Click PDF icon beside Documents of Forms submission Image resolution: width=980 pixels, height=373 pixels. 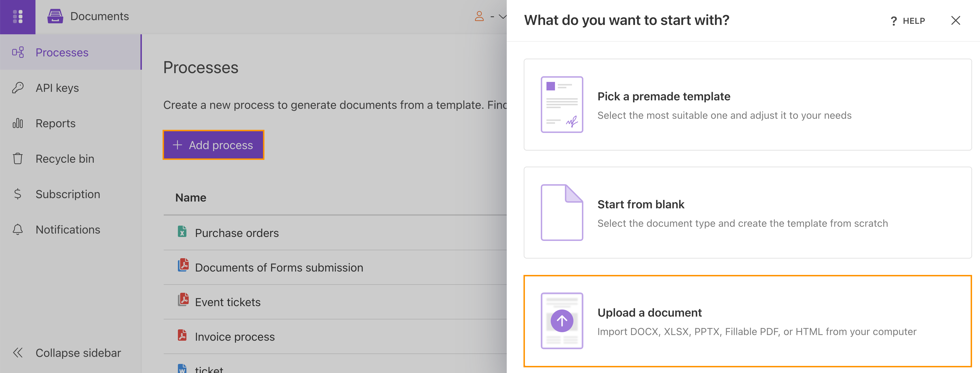point(183,265)
